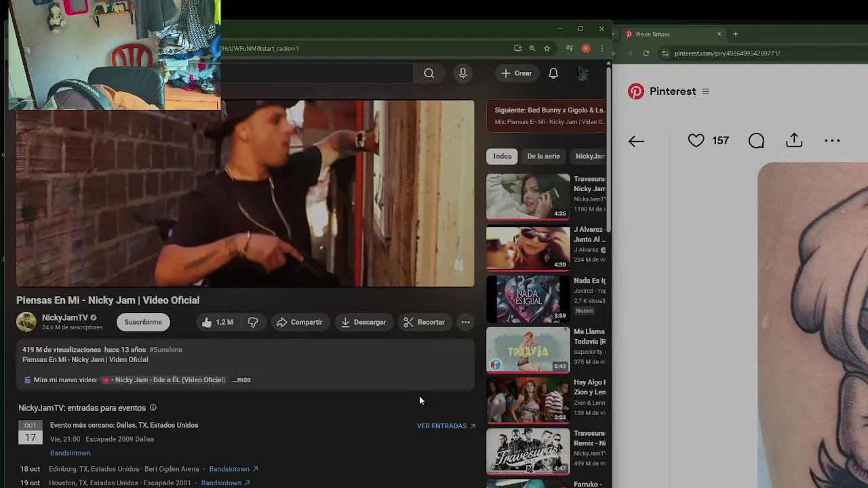Click the info icon next to entradas para eventos

coord(153,408)
